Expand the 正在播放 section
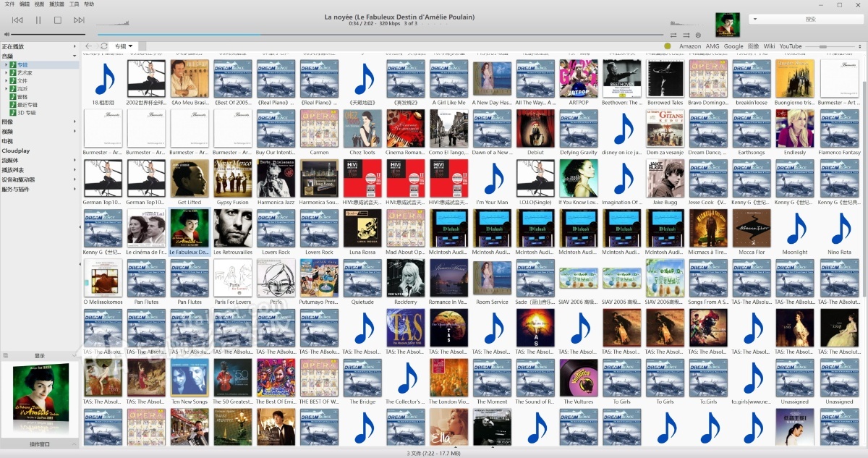Screen dimensions: 868x458 (75, 47)
